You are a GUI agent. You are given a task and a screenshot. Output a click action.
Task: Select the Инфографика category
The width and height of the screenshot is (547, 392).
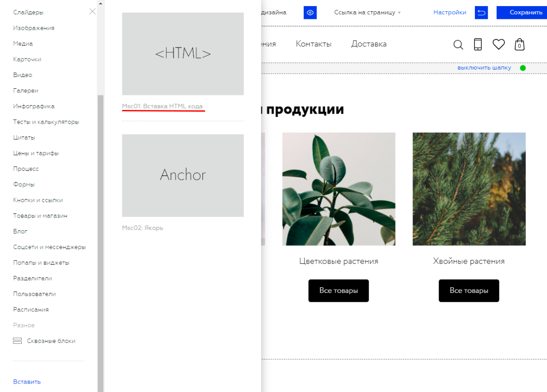(x=33, y=106)
